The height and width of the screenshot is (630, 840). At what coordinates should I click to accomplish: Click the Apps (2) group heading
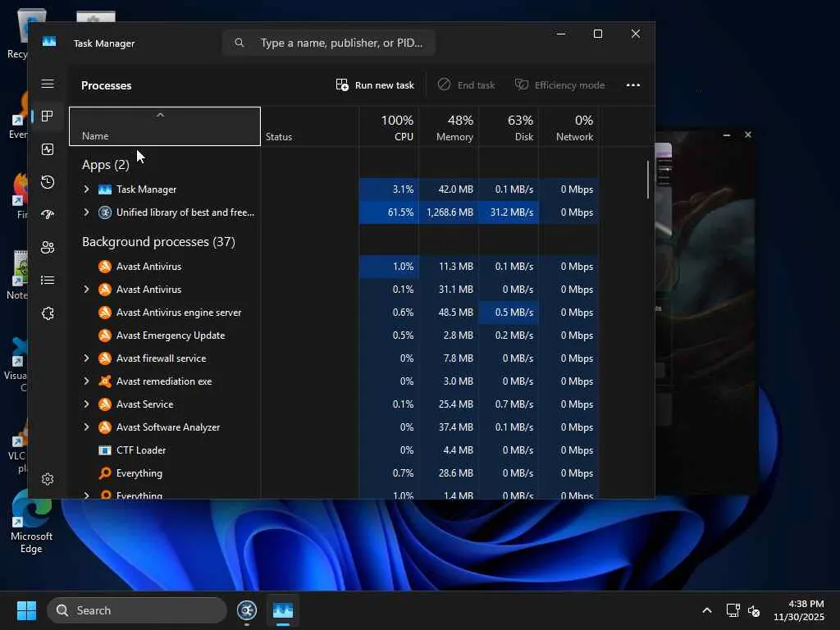(106, 164)
